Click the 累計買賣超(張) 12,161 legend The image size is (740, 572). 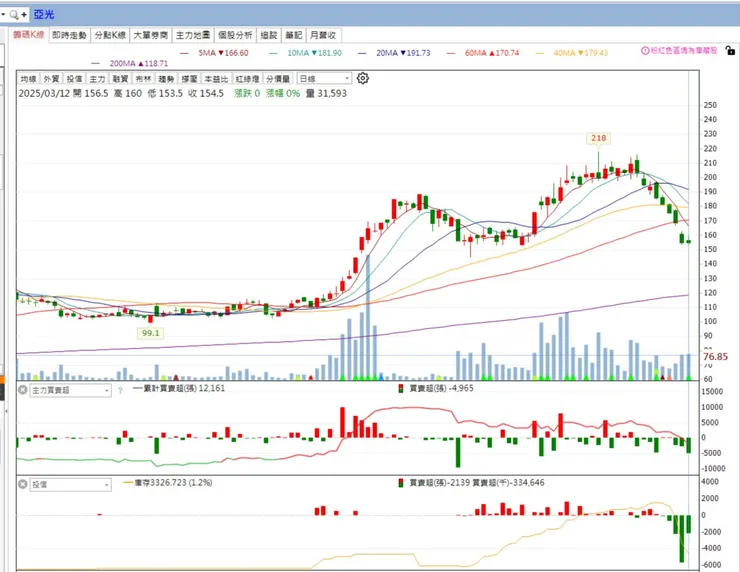(x=179, y=388)
